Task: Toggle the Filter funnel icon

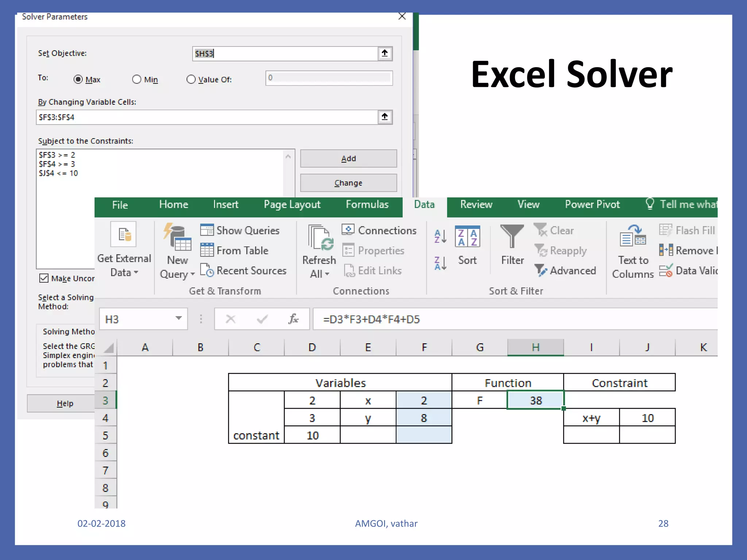Action: [512, 236]
